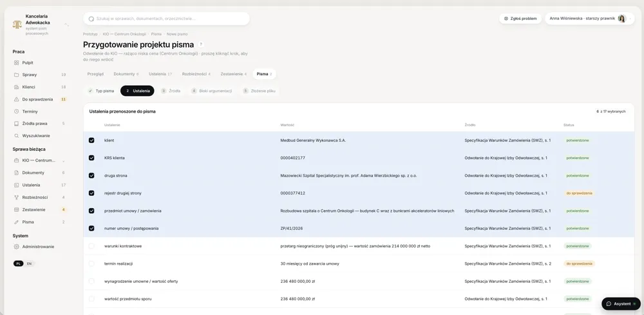Click the search input field
644x315 pixels.
[x=166, y=19]
